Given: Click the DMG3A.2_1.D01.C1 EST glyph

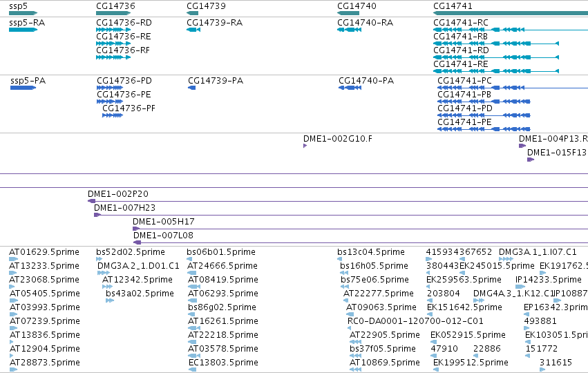Looking at the screenshot, I should pos(104,273).
